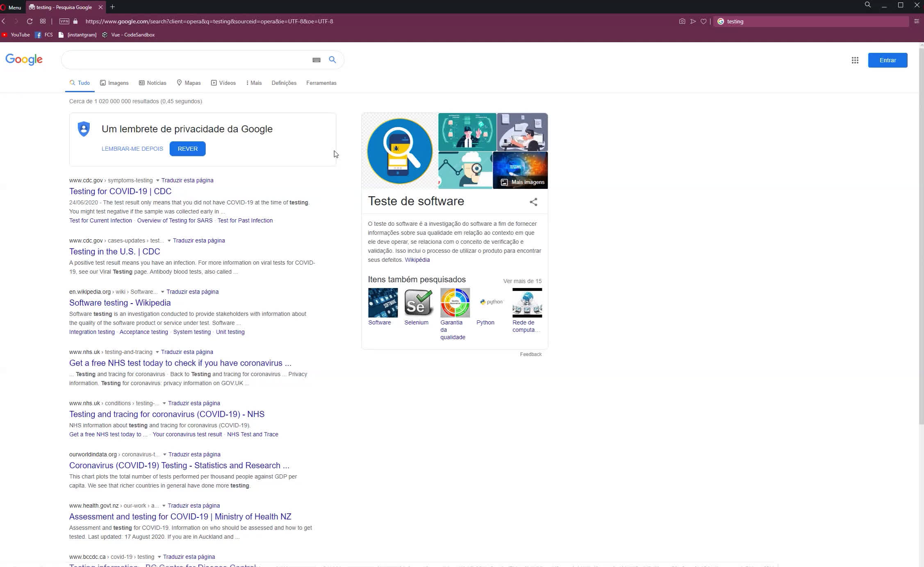Click the heart bookmark icon
The width and height of the screenshot is (924, 567).
coord(703,21)
